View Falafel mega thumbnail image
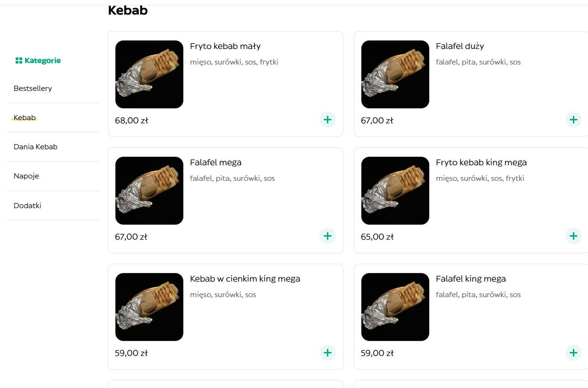Screen dimensions: 588x388 [149, 191]
